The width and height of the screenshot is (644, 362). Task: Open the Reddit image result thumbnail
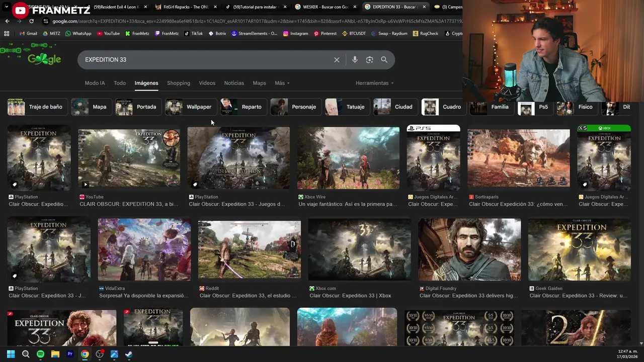click(x=250, y=249)
